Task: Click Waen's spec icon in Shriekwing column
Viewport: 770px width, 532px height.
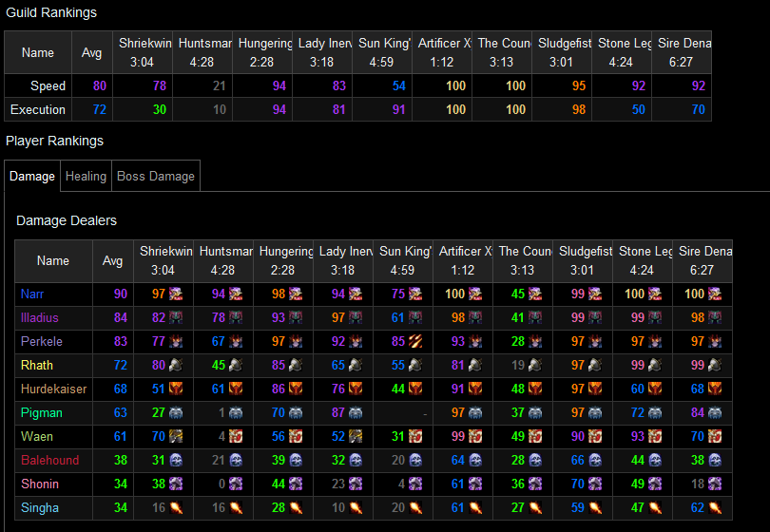Action: pos(176,437)
